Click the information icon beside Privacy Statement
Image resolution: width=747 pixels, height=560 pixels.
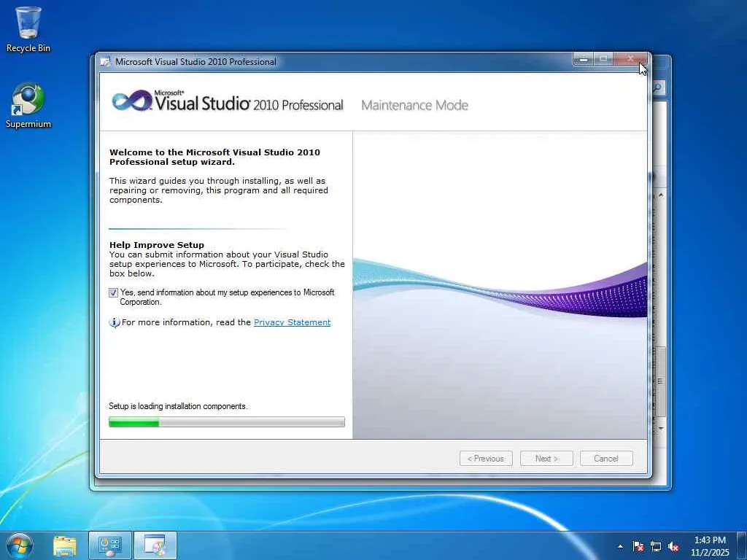(115, 322)
